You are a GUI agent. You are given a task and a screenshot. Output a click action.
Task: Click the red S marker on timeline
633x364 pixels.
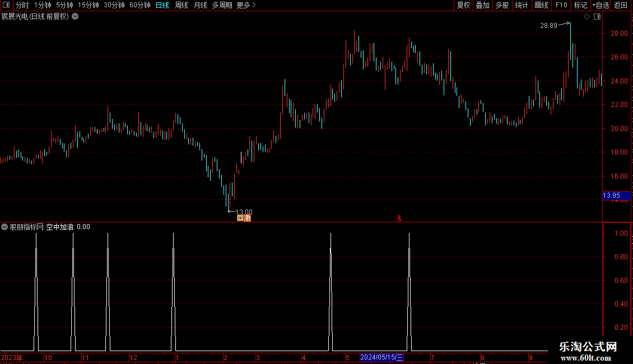click(x=399, y=219)
